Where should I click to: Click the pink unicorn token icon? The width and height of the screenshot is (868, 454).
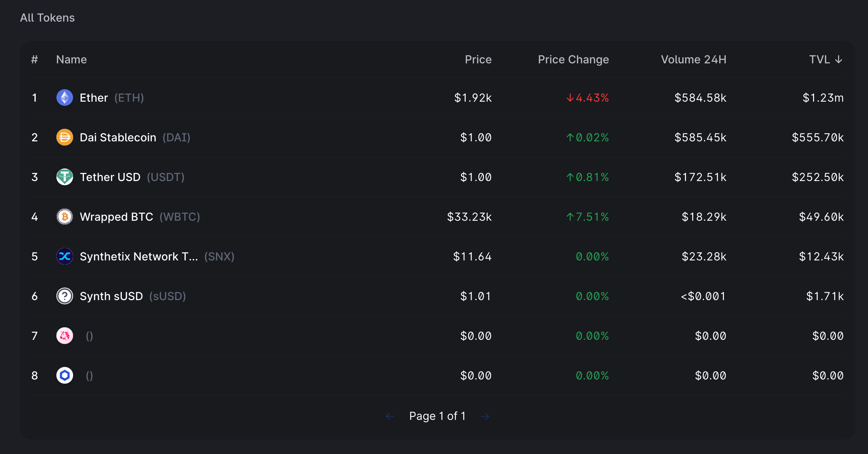click(65, 336)
